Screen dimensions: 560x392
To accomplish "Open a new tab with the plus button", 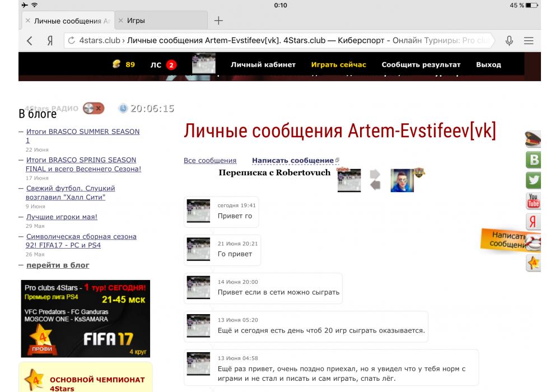I will (x=218, y=21).
